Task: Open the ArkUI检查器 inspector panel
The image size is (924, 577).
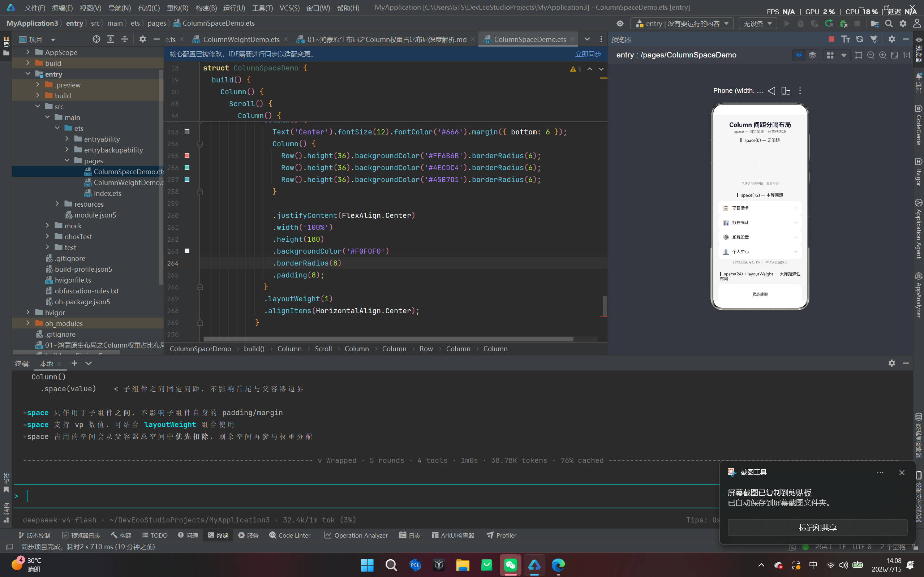Action: (x=453, y=535)
